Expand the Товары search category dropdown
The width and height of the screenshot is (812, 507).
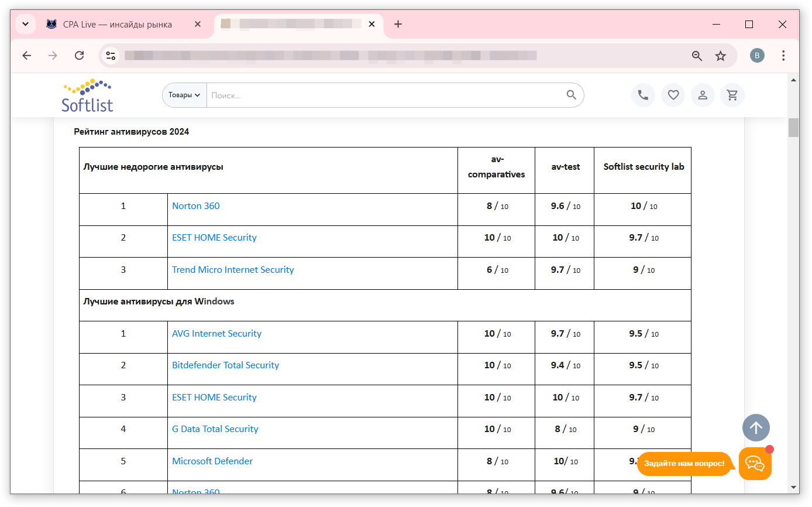184,95
